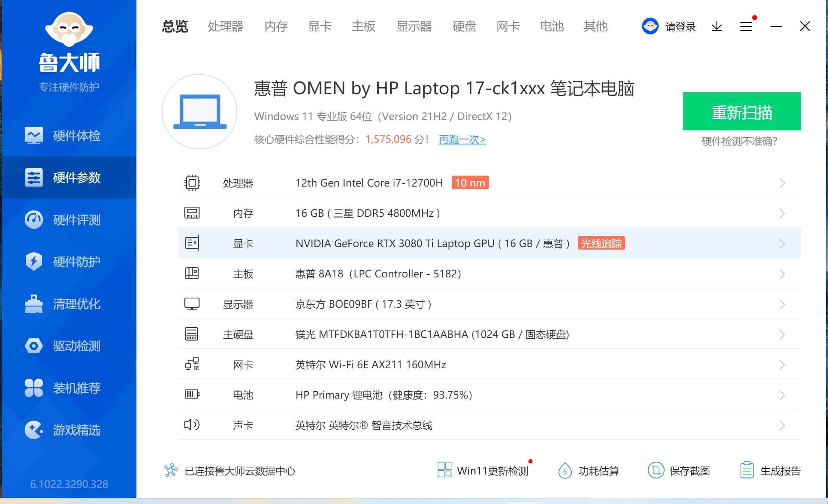Select the 硬件评测 gauge icon
This screenshot has width=828, height=504.
(x=34, y=219)
